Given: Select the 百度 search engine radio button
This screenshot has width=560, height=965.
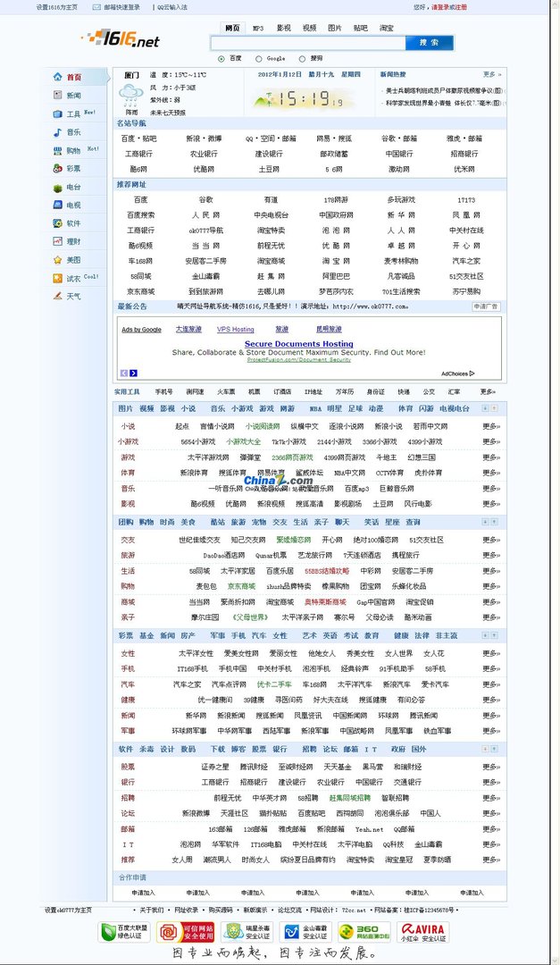Looking at the screenshot, I should pyautogui.click(x=221, y=59).
